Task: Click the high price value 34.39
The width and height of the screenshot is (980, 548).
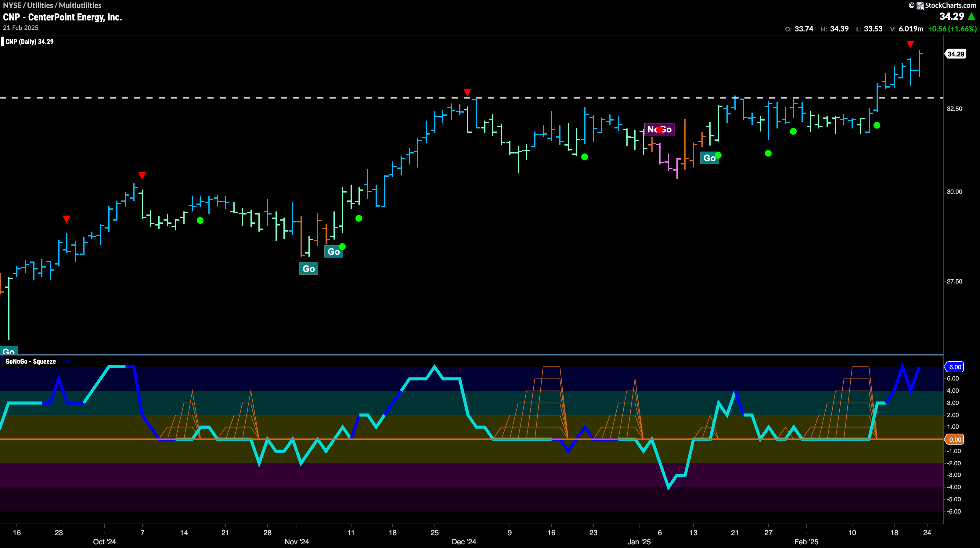Action: coord(839,29)
